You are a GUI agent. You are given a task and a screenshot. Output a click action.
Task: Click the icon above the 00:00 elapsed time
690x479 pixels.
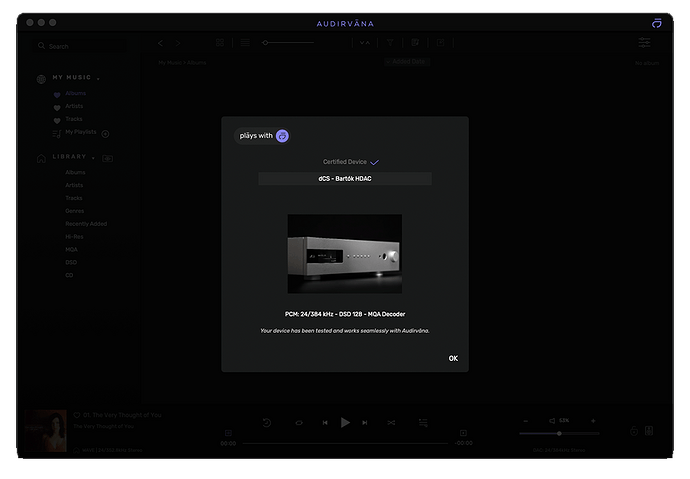(x=228, y=433)
